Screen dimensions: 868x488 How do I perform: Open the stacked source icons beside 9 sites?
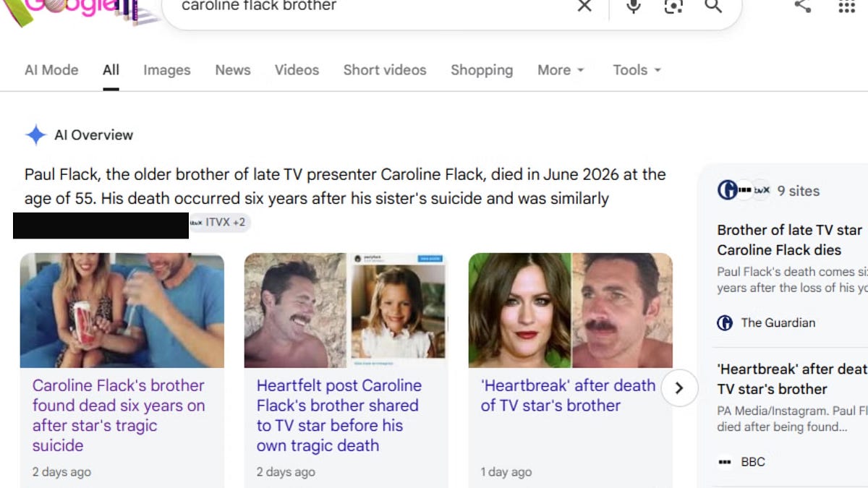(743, 191)
